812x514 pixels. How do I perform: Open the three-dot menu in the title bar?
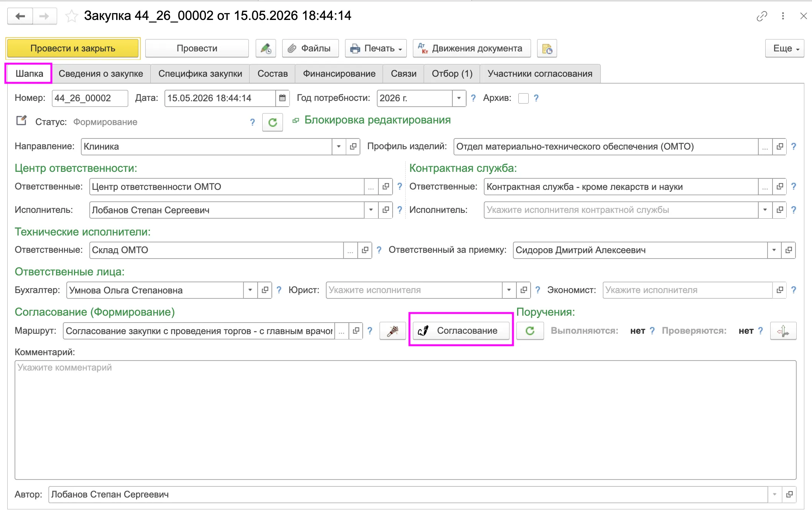783,16
